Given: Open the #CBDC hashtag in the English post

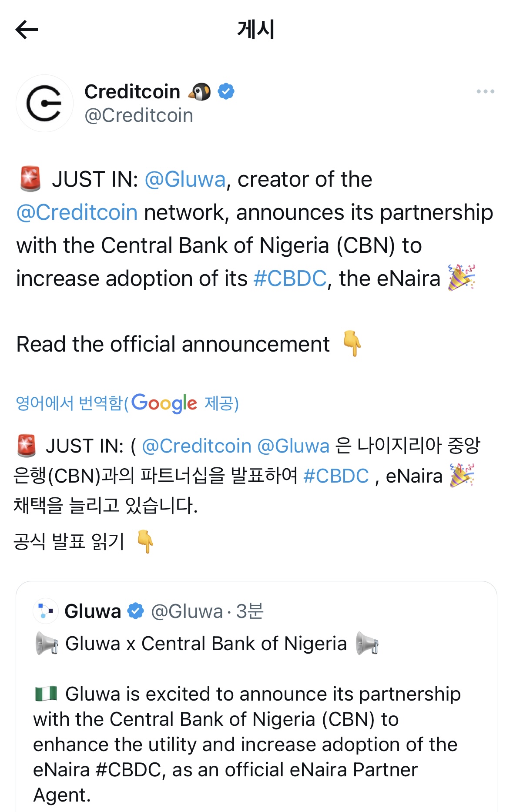Looking at the screenshot, I should [x=290, y=278].
